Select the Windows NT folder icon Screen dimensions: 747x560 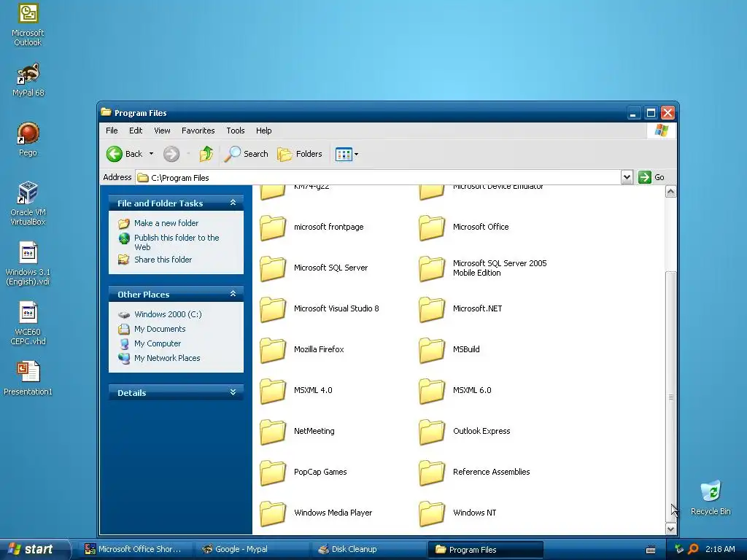pos(432,513)
